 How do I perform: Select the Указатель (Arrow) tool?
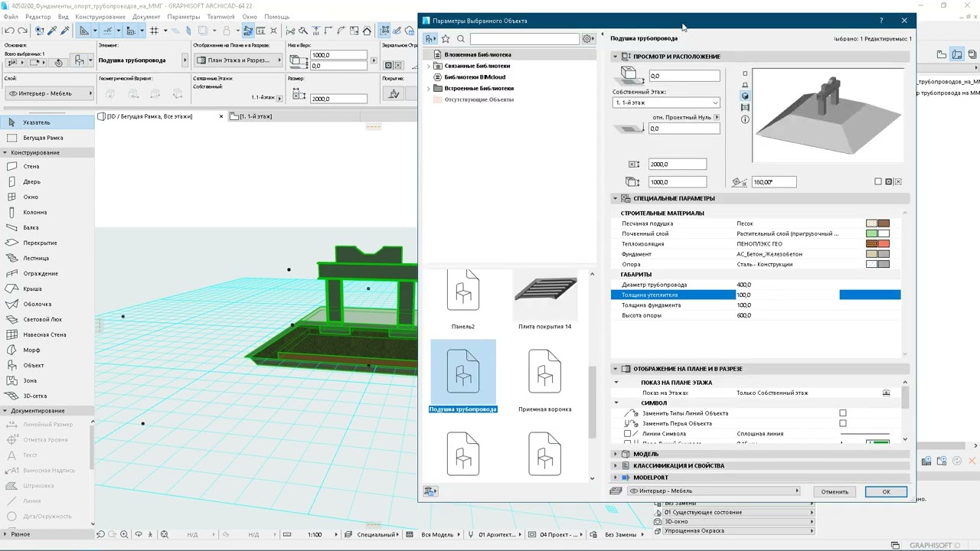pos(46,122)
